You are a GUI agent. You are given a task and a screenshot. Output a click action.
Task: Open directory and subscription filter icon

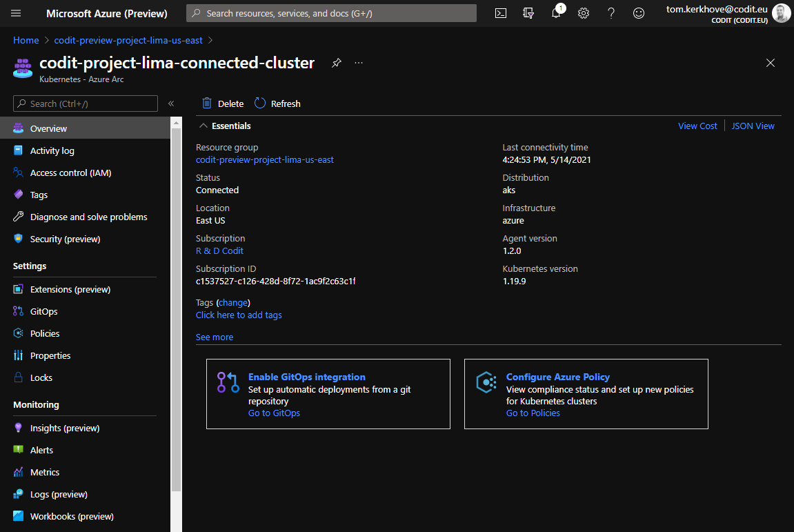[x=528, y=13]
